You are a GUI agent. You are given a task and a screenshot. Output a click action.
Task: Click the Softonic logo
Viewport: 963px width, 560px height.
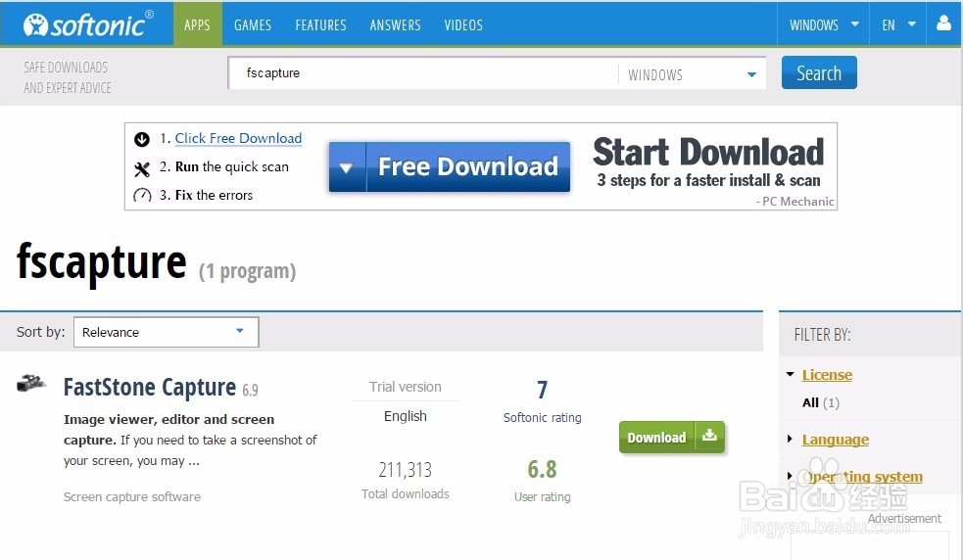pos(88,24)
